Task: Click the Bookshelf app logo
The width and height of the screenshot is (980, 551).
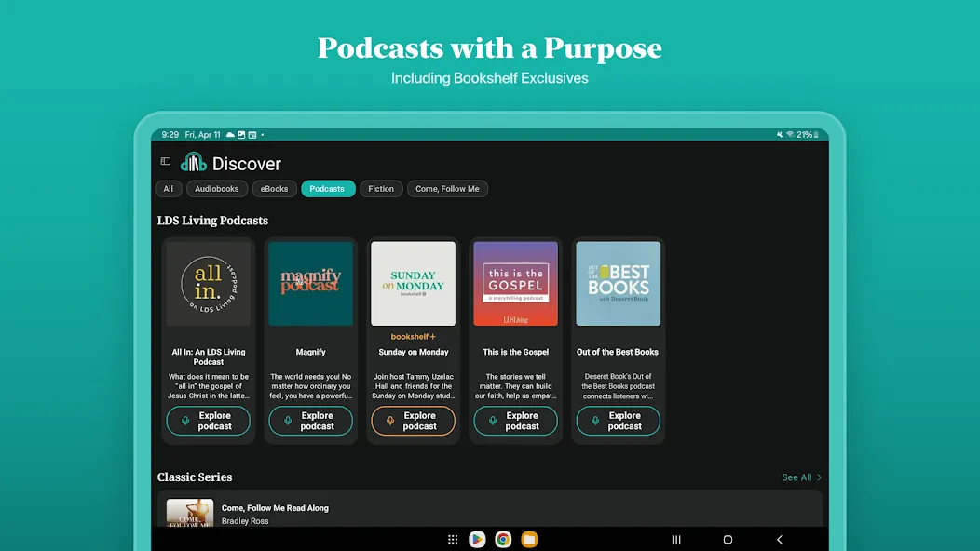Action: coord(193,163)
